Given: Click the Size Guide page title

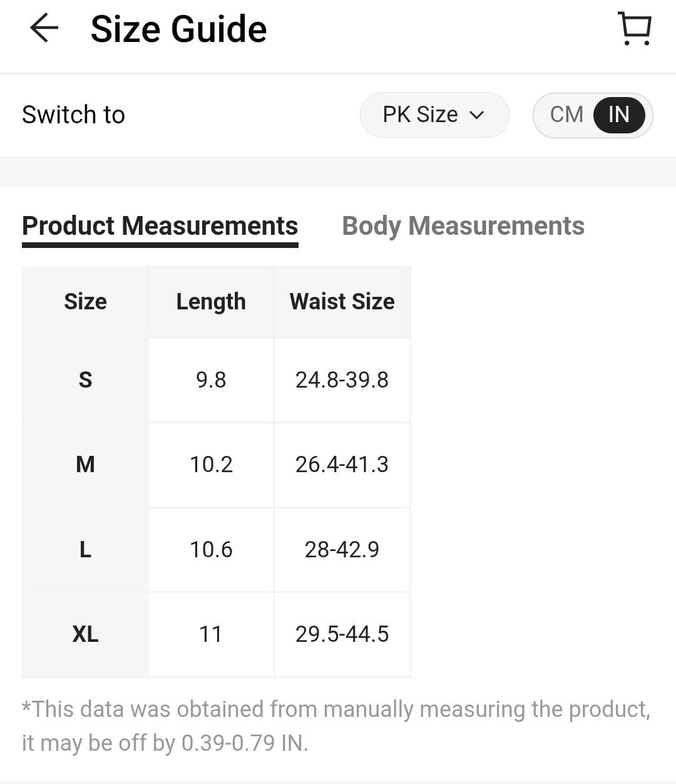Looking at the screenshot, I should point(178,29).
